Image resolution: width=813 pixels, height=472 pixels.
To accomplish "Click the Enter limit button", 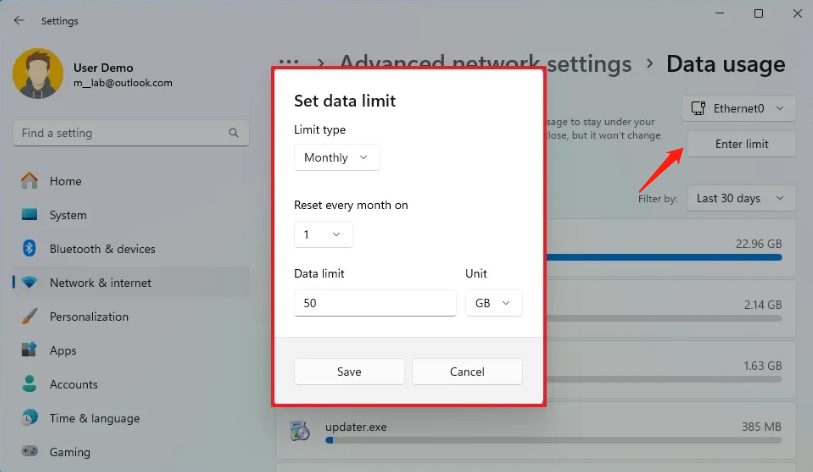I will tap(742, 144).
